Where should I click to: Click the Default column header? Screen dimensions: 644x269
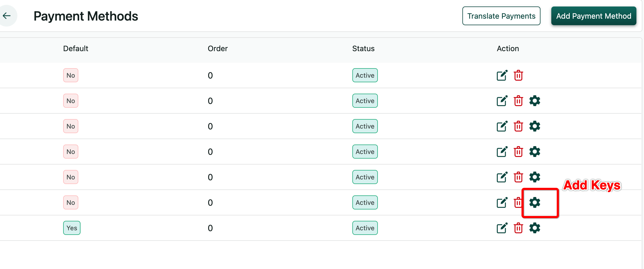76,49
